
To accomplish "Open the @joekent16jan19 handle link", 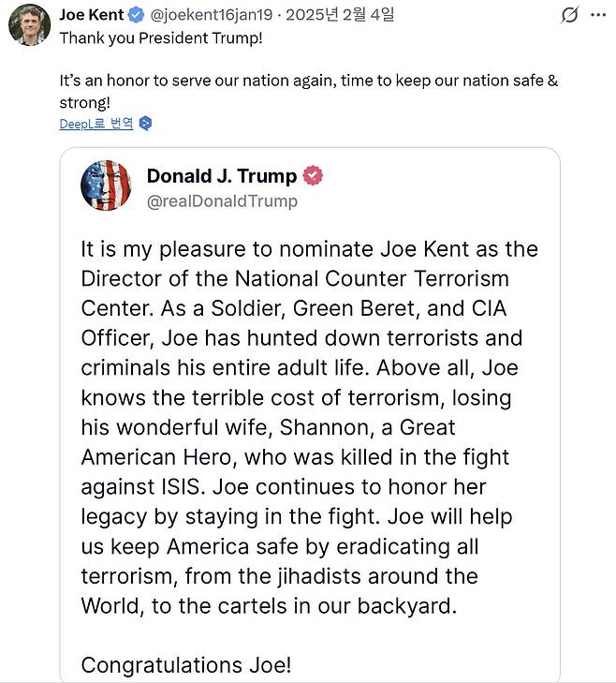I will point(212,15).
